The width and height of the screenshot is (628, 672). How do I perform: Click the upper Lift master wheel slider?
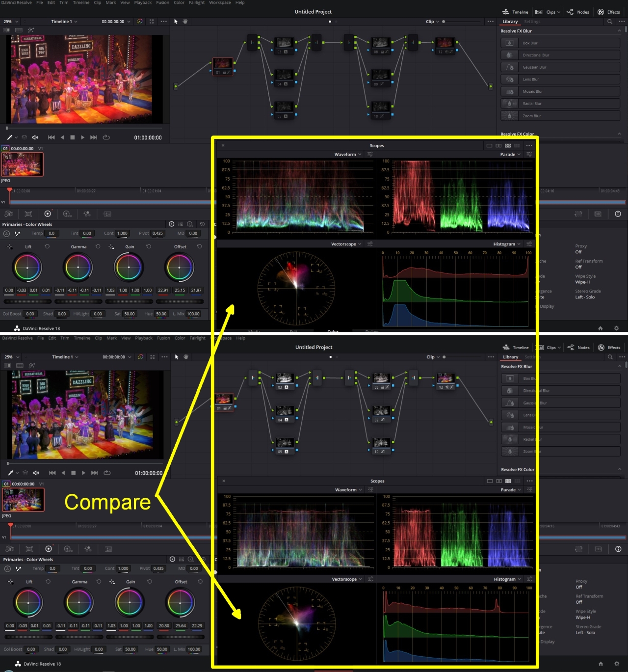click(x=27, y=301)
